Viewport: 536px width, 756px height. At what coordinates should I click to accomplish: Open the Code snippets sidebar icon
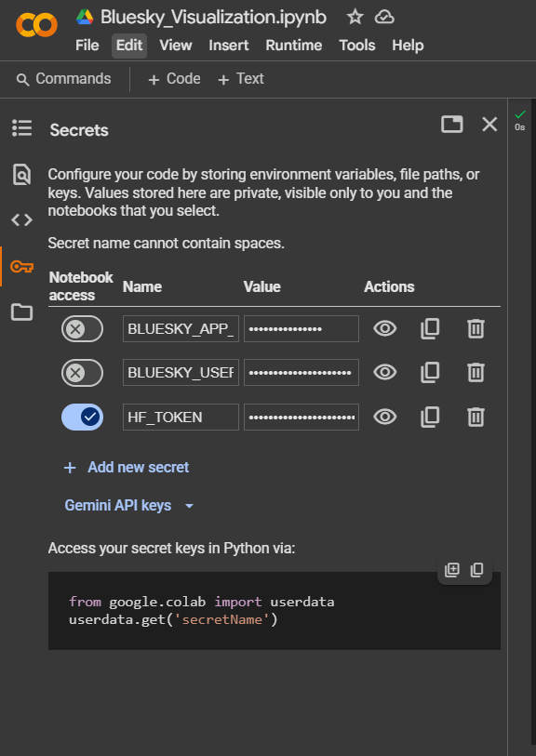pos(21,220)
